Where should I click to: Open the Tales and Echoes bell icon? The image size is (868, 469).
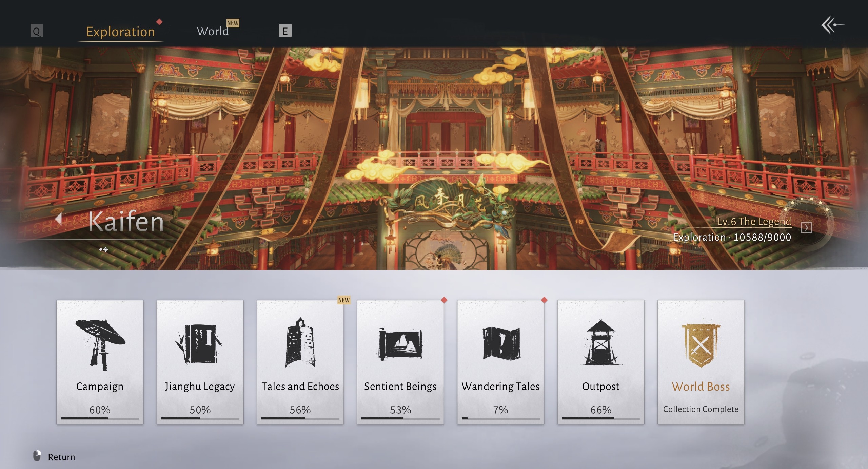(x=300, y=343)
